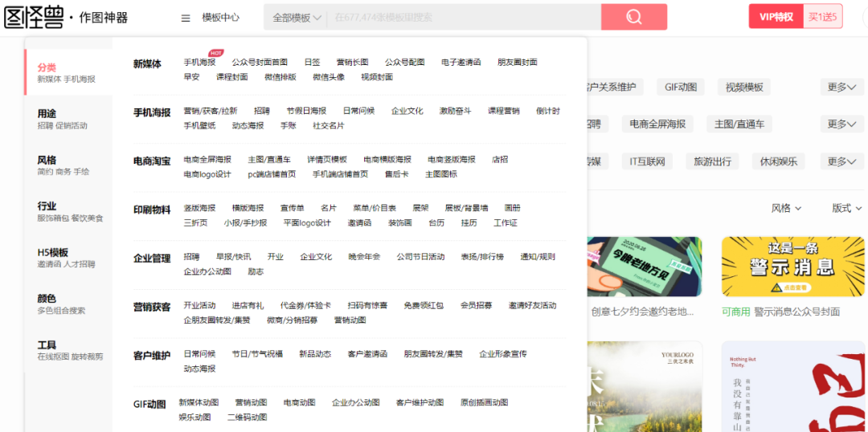Image resolution: width=868 pixels, height=432 pixels.
Task: Open 日签 category link
Action: pos(312,62)
